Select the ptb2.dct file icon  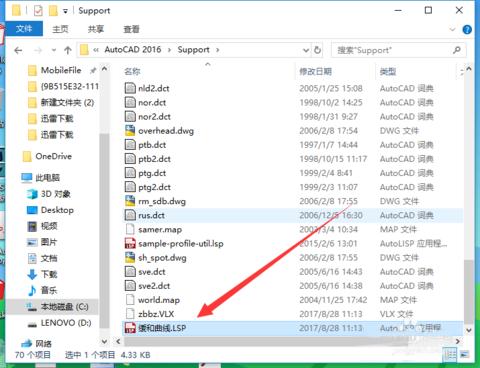click(130, 159)
